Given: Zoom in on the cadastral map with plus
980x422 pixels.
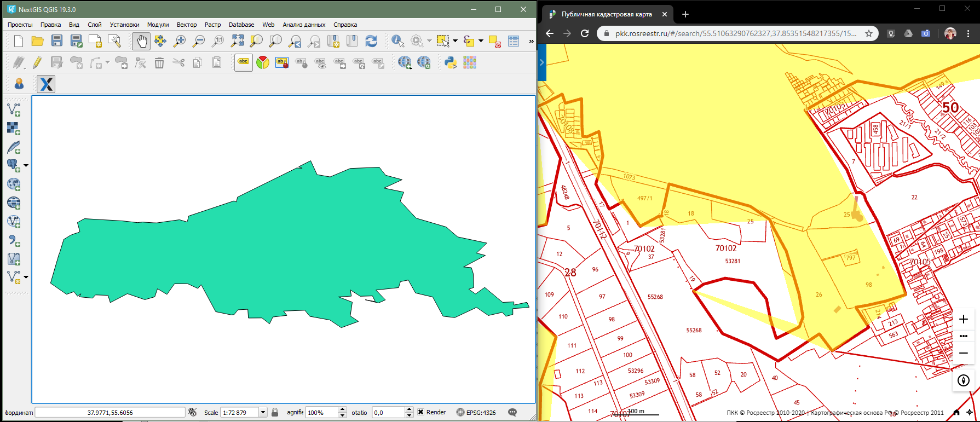Looking at the screenshot, I should [x=964, y=319].
